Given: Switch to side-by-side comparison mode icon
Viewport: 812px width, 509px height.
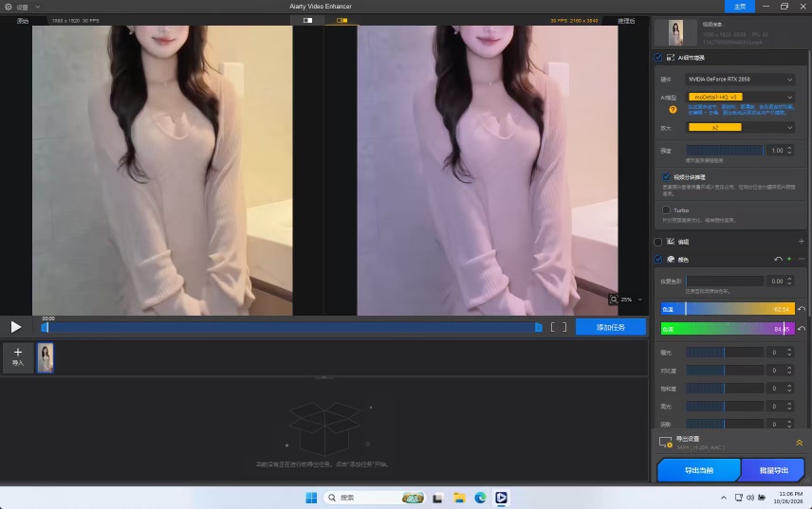Looking at the screenshot, I should pos(341,20).
